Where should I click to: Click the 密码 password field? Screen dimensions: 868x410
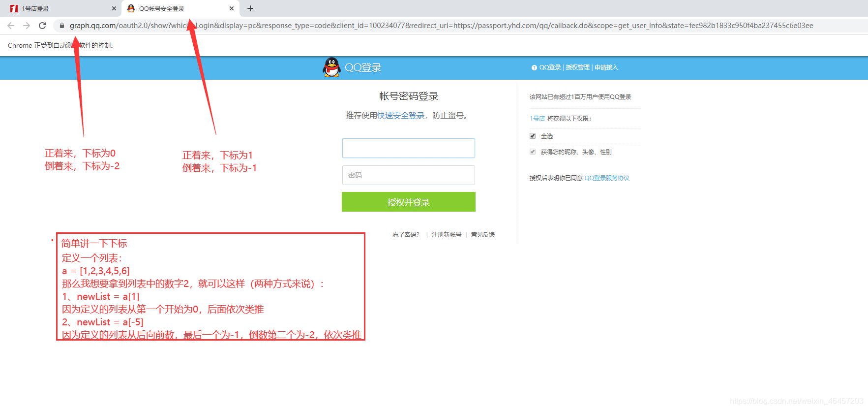tap(409, 175)
